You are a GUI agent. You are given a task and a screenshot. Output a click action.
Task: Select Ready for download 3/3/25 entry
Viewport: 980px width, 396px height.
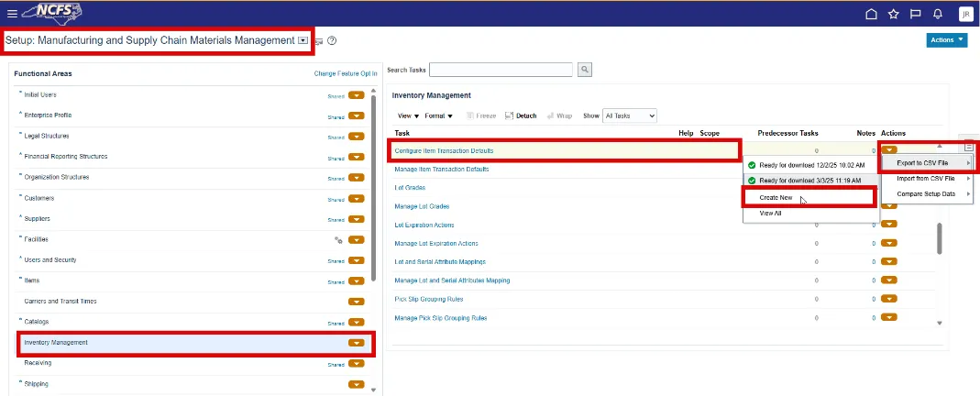[810, 181]
